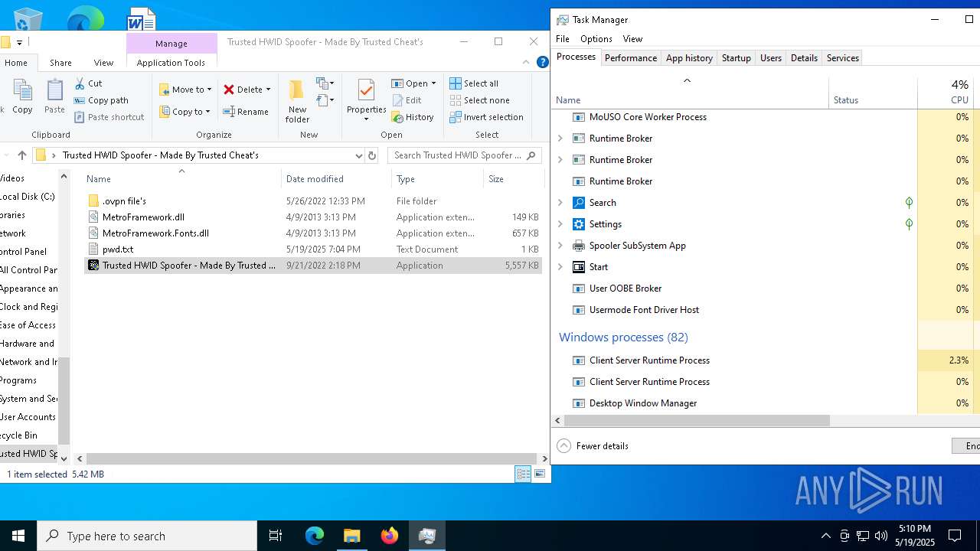The image size is (980, 551).
Task: Sort files by Date modified column
Action: [337, 179]
